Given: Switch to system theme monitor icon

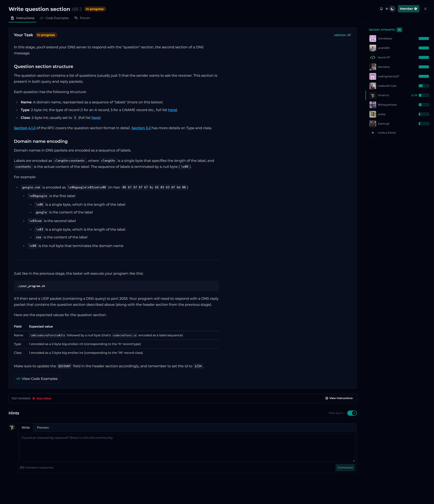Looking at the screenshot, I should click(x=381, y=9).
